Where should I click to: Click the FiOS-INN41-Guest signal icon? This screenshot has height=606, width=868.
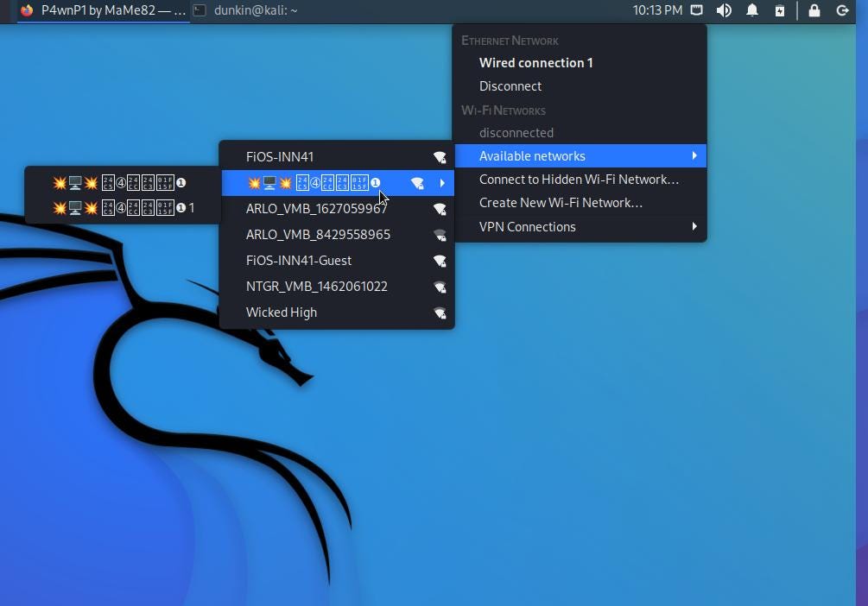coord(440,262)
